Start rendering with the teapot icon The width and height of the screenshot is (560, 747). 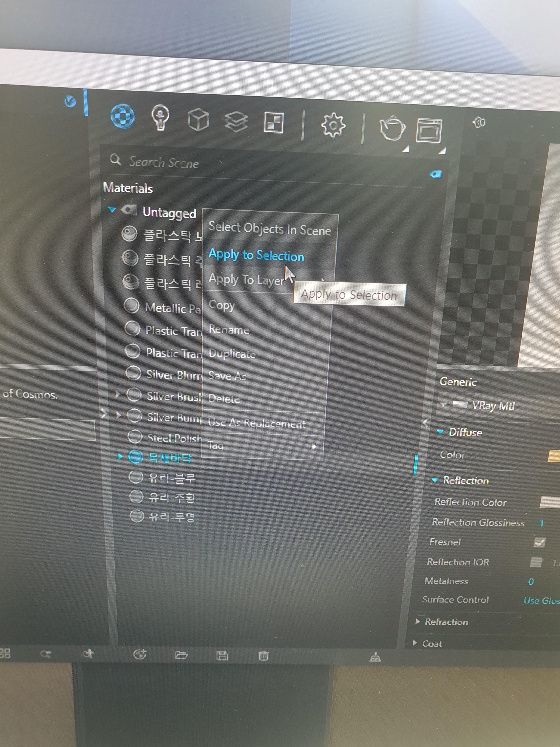point(392,128)
